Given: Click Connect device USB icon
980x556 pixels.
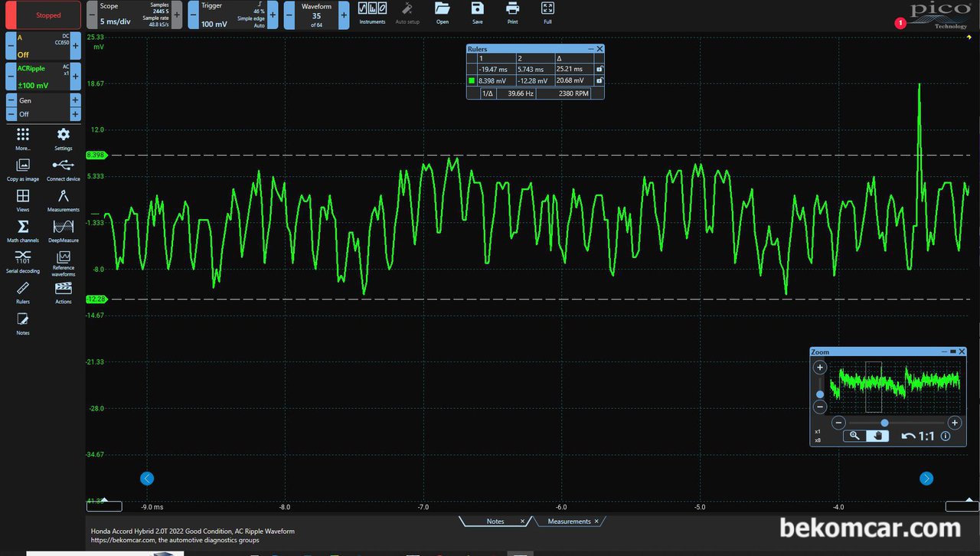Looking at the screenshot, I should pos(64,168).
